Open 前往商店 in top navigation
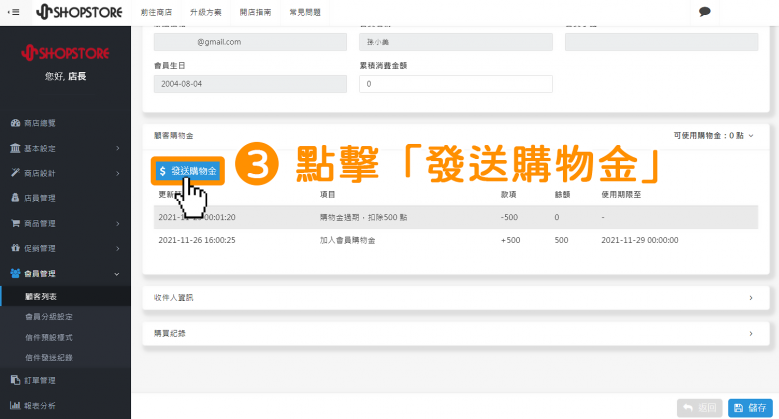This screenshot has height=419, width=779. point(156,12)
